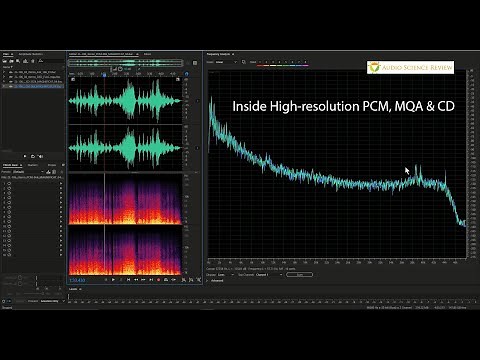Click the Play button in editor transport
This screenshot has width=480, height=360.
click(x=113, y=280)
